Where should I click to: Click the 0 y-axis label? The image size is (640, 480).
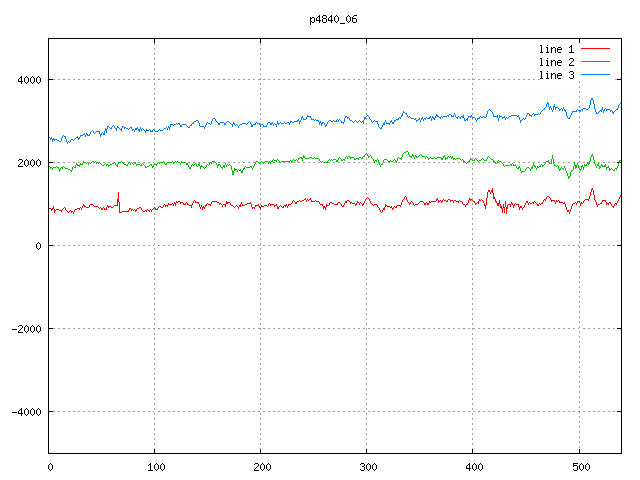click(38, 246)
